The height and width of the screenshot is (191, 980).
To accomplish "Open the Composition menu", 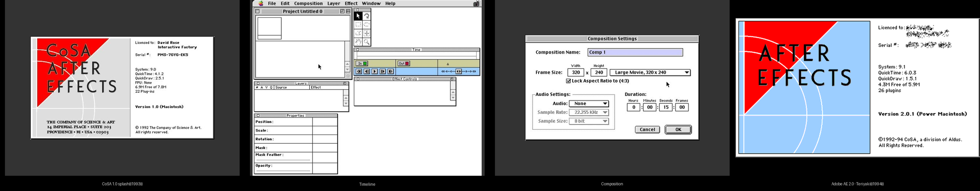I will [x=308, y=4].
